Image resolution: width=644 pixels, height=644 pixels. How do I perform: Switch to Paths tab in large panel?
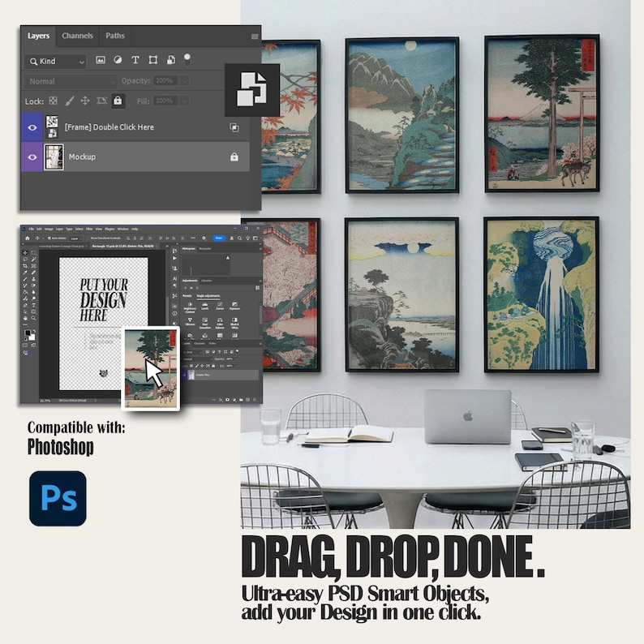click(x=115, y=36)
